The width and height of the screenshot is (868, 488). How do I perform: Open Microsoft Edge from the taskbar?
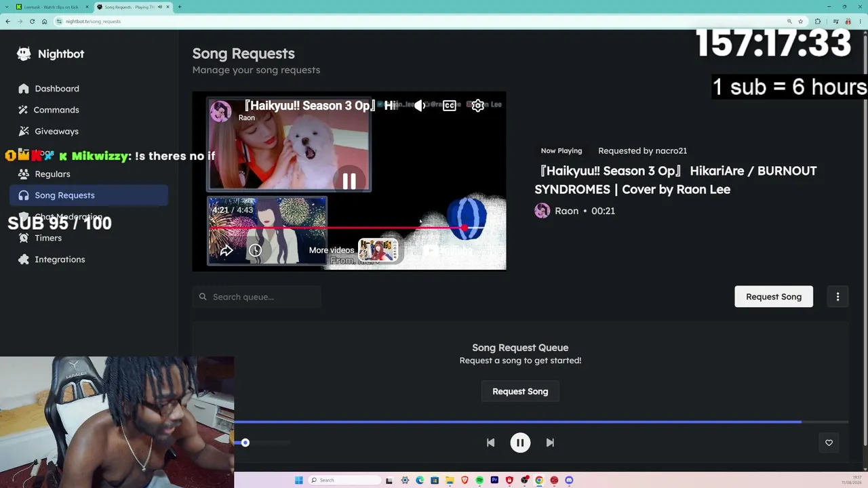(420, 481)
